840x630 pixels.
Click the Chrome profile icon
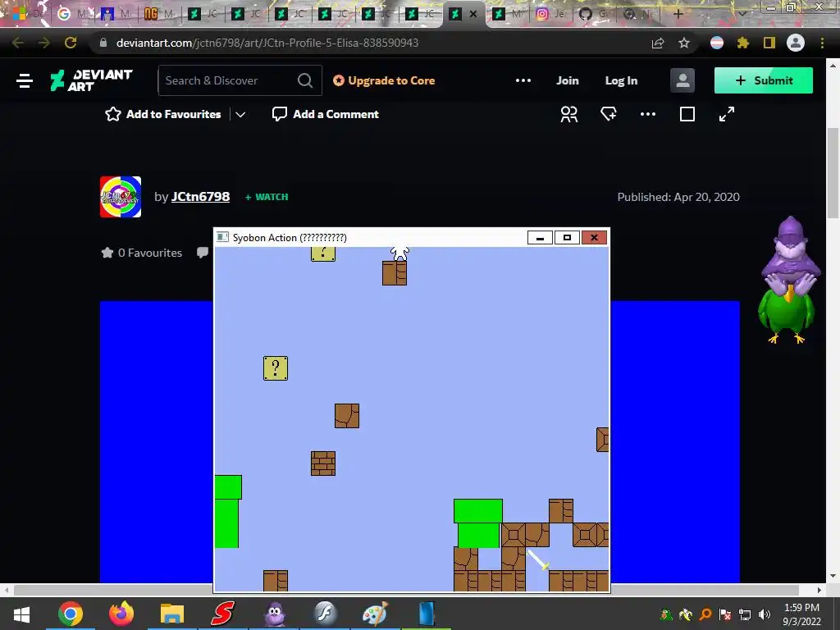click(796, 43)
